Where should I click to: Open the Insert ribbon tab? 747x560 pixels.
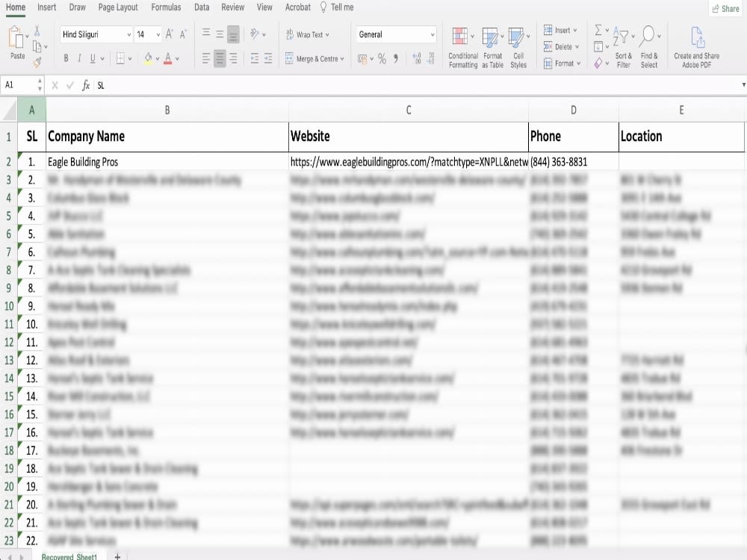click(x=46, y=7)
